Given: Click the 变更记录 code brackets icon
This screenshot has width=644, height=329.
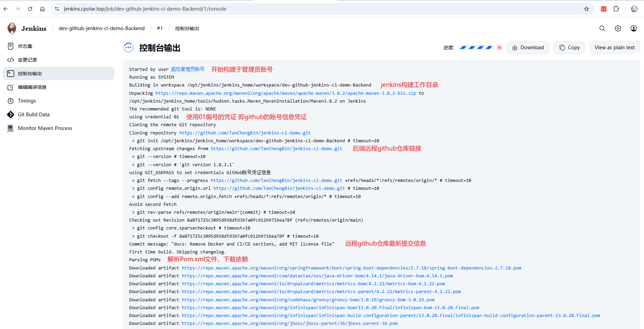Looking at the screenshot, I should (11, 60).
